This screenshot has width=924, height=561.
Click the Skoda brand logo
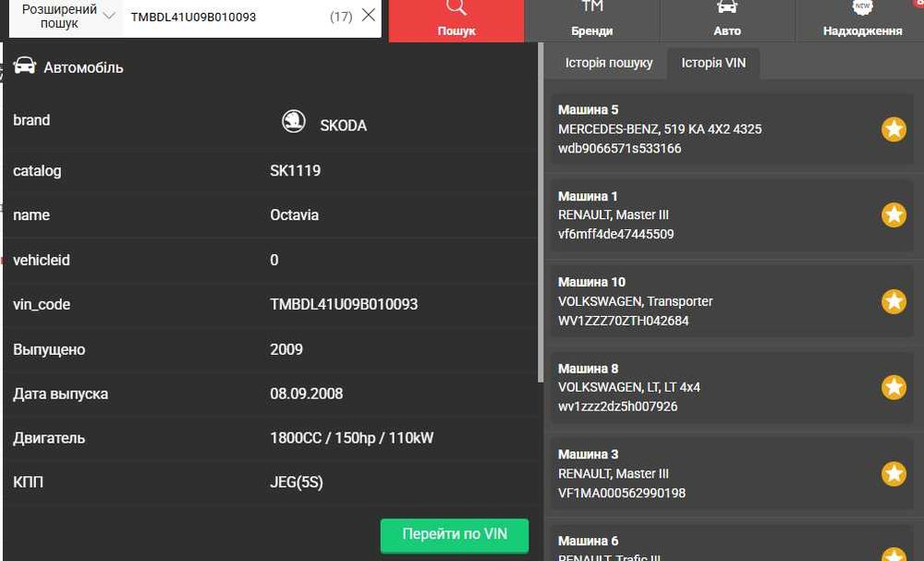click(x=293, y=121)
